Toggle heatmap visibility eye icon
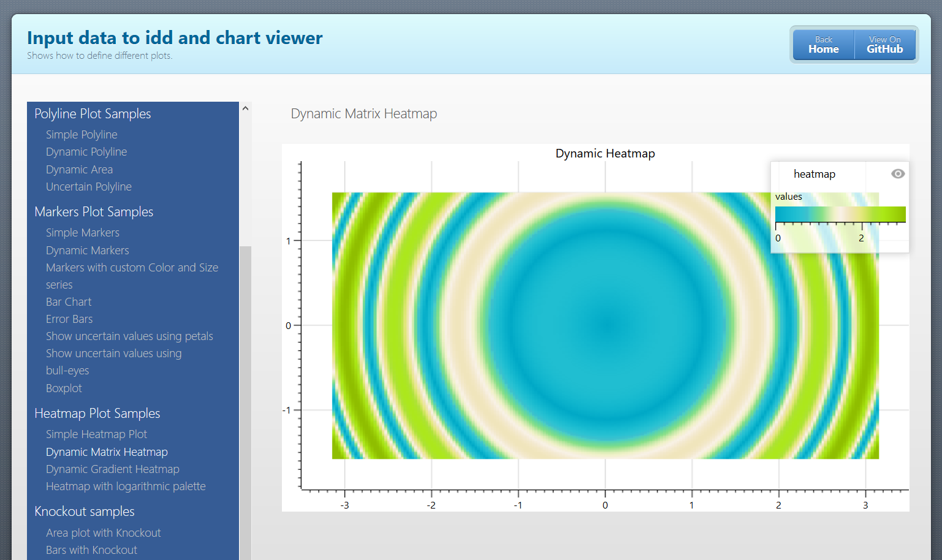Viewport: 942px width, 560px height. point(898,174)
